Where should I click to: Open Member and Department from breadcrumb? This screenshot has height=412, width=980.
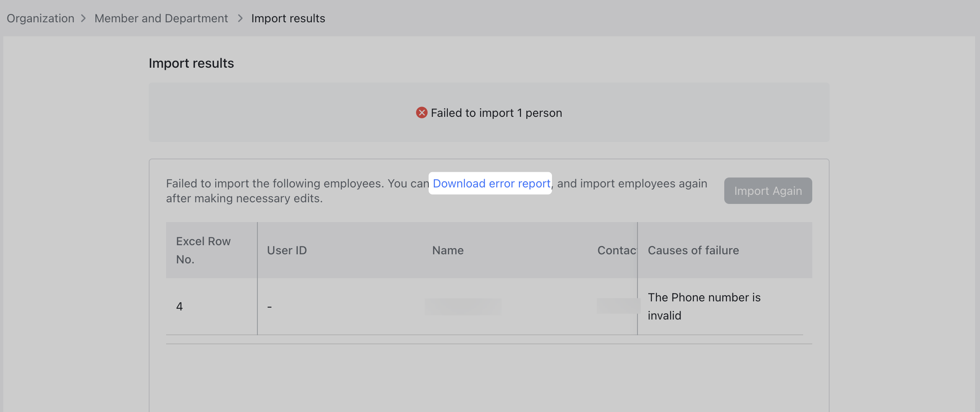click(x=161, y=18)
